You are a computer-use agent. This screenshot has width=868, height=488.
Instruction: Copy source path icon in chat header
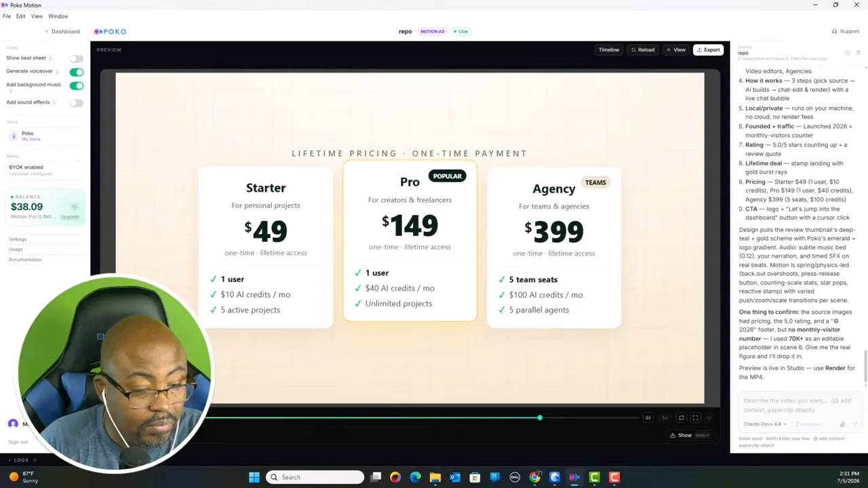pos(848,53)
